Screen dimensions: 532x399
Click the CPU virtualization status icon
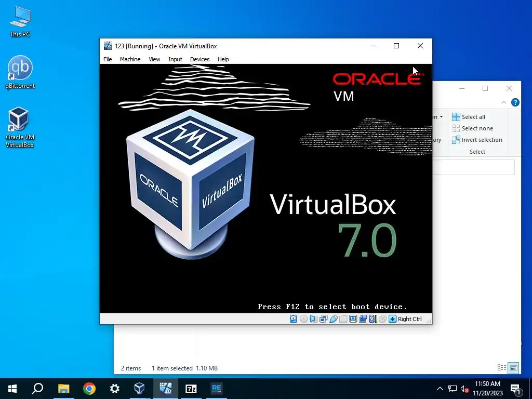coord(373,319)
